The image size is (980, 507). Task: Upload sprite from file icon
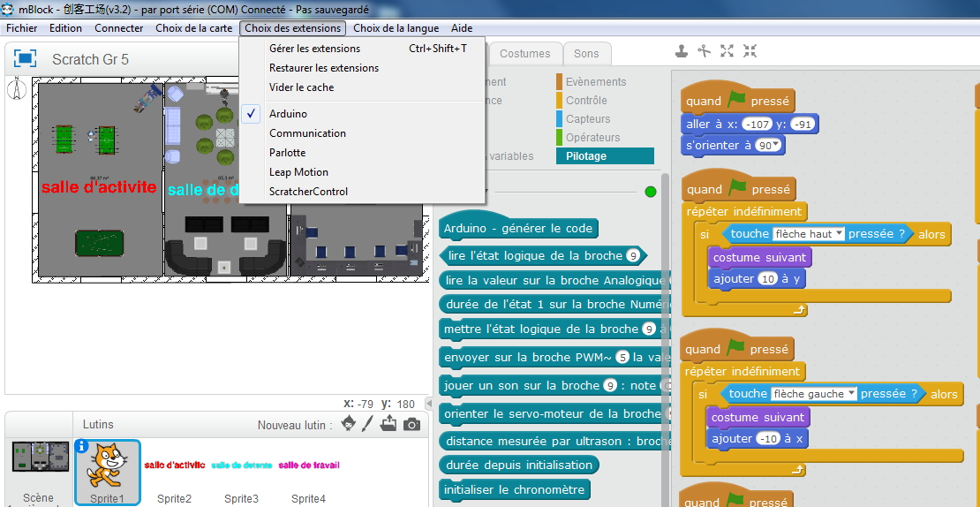(x=388, y=424)
